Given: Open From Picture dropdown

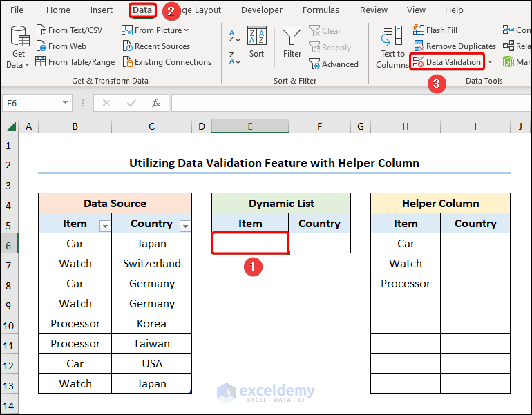Looking at the screenshot, I should [x=155, y=30].
